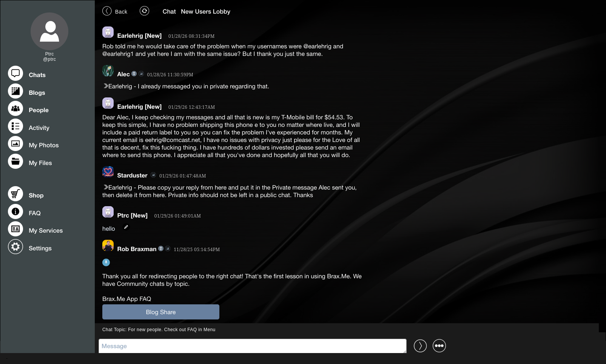
Task: Open the People sidebar icon
Action: [15, 108]
